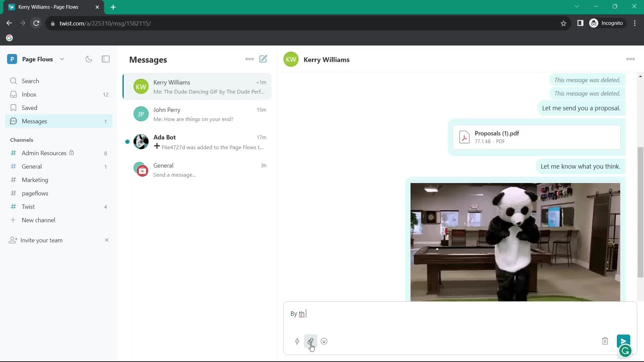Open Kerry Williams conversation
The height and width of the screenshot is (362, 644).
tap(197, 86)
